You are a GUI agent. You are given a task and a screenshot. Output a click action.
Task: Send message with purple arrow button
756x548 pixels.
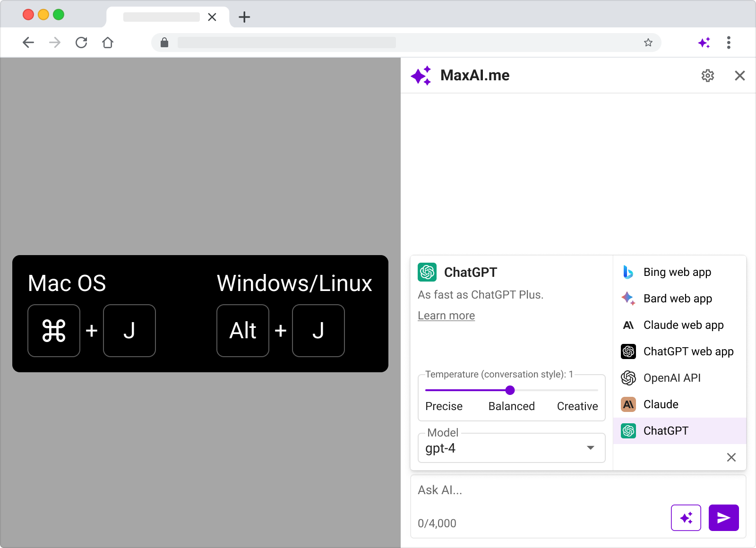pos(724,518)
